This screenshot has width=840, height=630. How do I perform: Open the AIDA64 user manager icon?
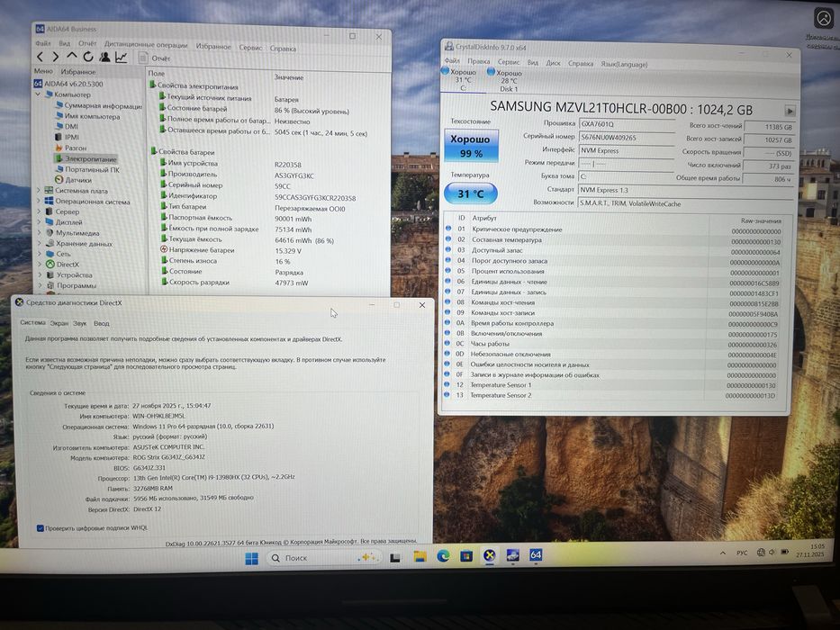click(x=104, y=57)
